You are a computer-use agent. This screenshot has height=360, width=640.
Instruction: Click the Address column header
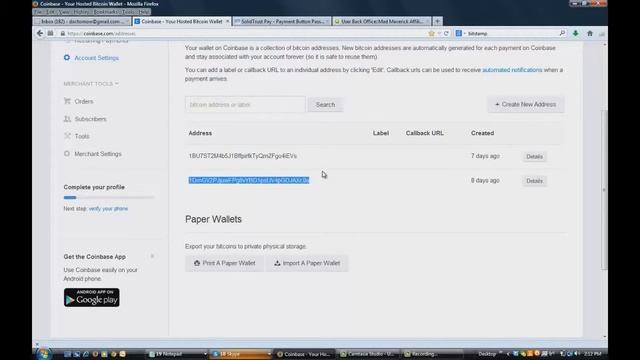(x=200, y=133)
